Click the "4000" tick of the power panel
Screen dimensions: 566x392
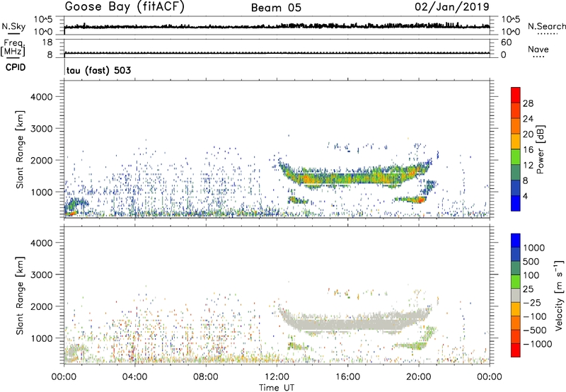[42, 97]
